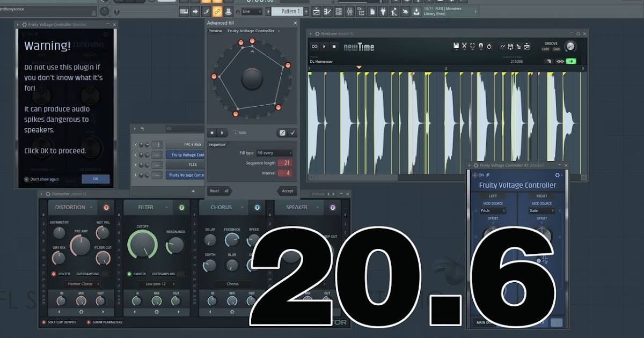The height and width of the screenshot is (338, 644).
Task: Click the scissors cut icon in Newtime
Action: [464, 47]
